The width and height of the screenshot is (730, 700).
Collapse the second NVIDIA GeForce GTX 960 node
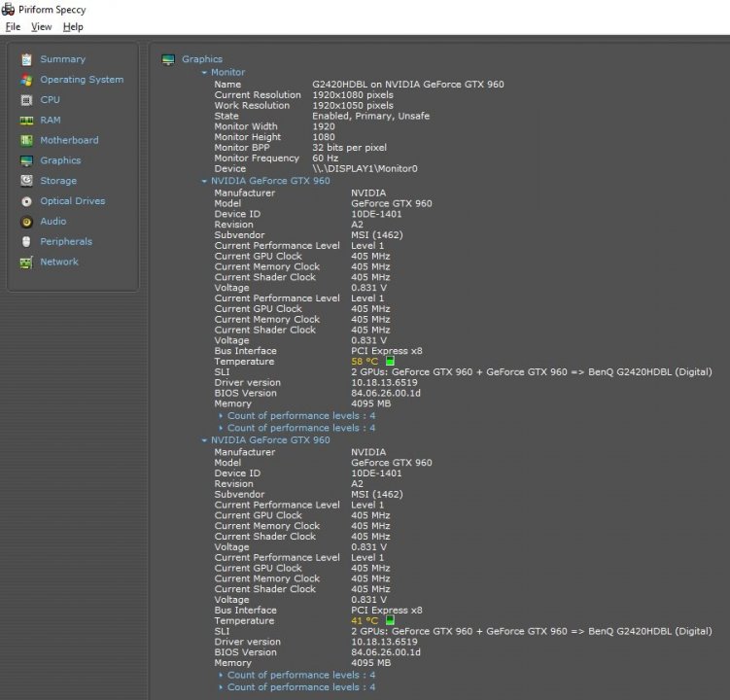(204, 440)
